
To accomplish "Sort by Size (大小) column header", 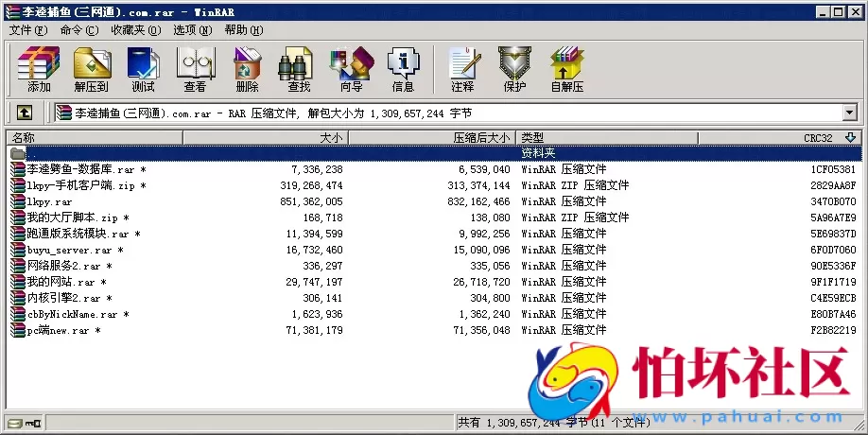I will click(x=266, y=137).
